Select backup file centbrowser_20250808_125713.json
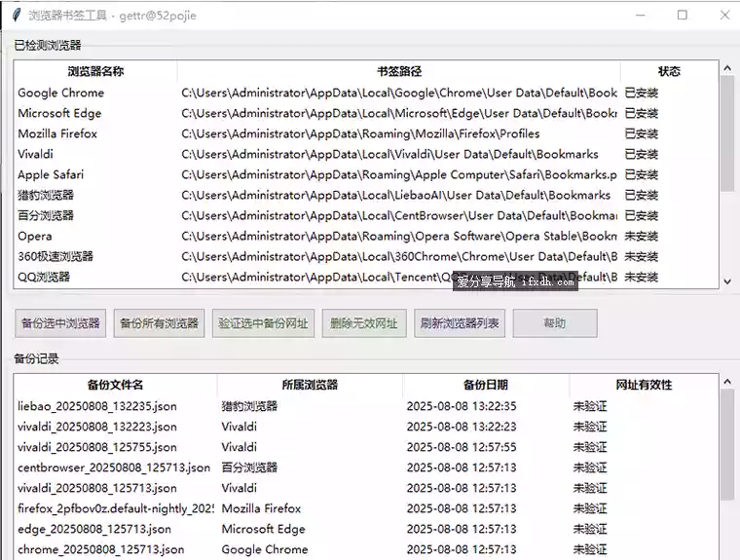This screenshot has height=560, width=740. [113, 467]
